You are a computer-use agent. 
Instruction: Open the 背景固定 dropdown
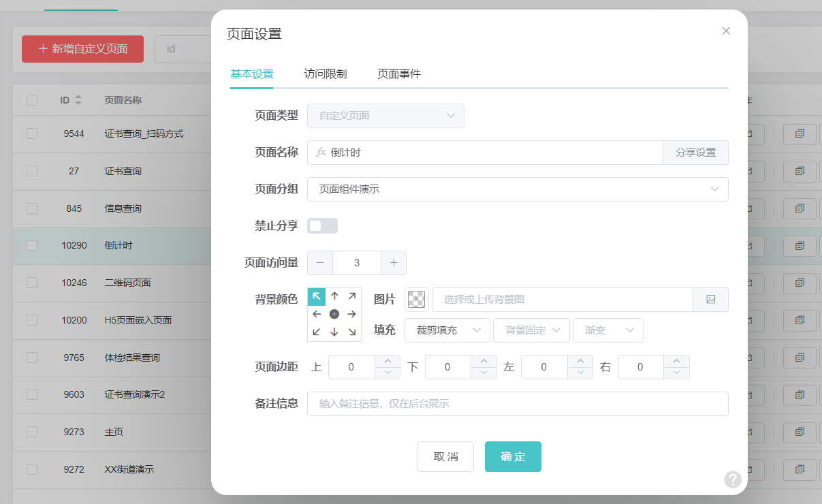(x=531, y=330)
